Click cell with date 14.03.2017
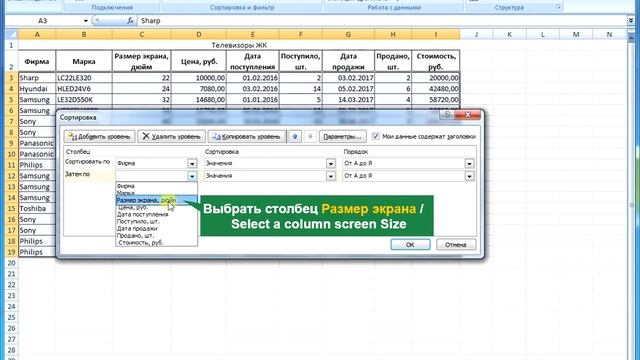 [x=348, y=100]
